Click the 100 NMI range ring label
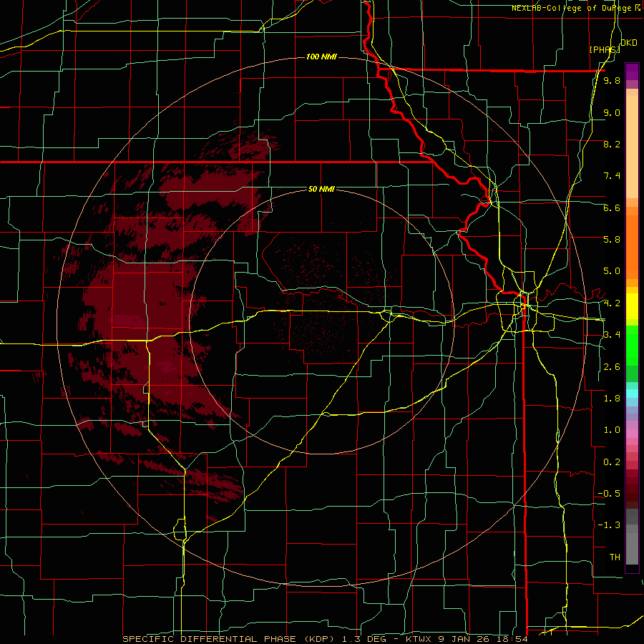 [x=321, y=57]
